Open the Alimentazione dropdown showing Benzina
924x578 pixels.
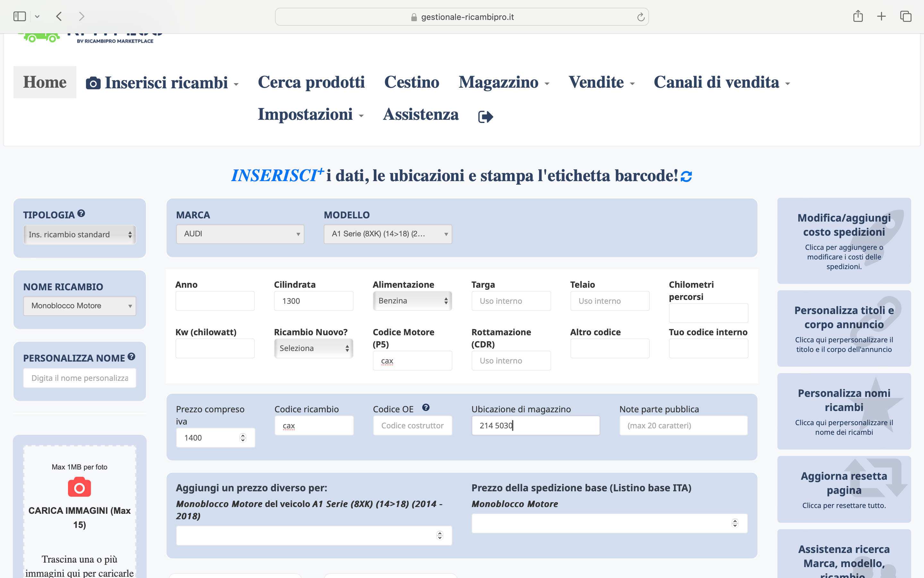(412, 301)
